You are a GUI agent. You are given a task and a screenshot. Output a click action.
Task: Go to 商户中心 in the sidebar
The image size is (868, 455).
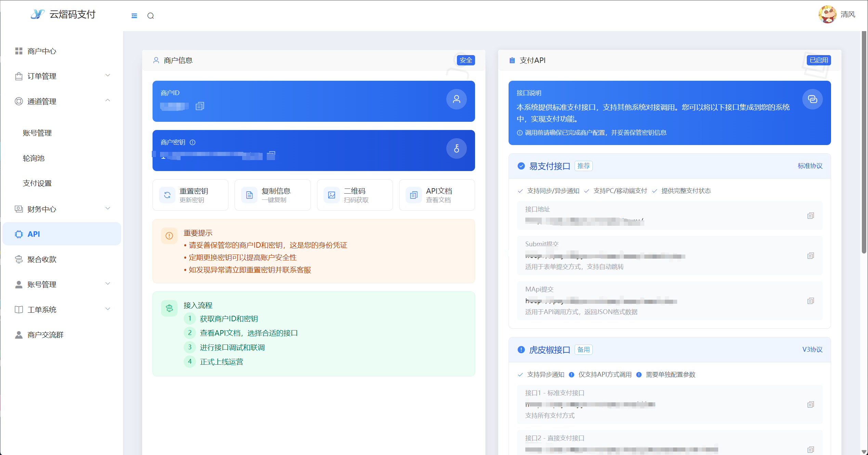42,51
